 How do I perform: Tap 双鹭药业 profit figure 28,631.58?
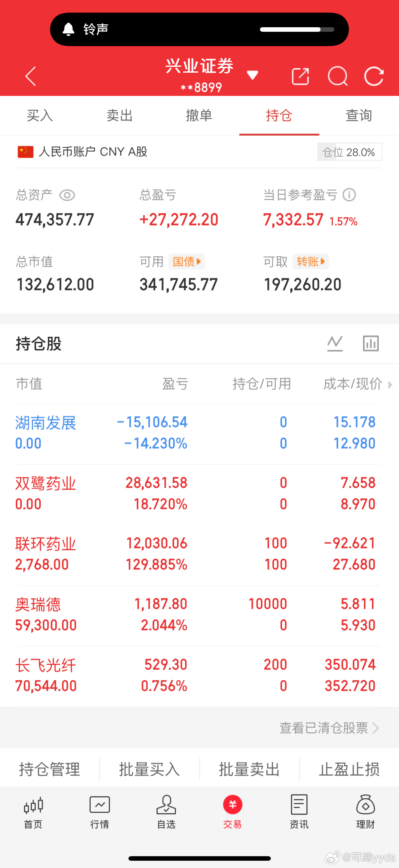coord(157,483)
